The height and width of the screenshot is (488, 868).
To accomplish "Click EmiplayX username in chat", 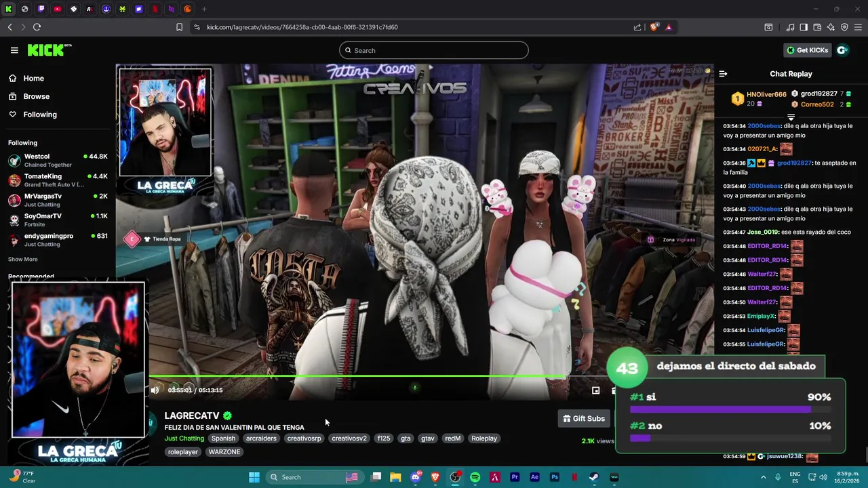I will (x=761, y=317).
